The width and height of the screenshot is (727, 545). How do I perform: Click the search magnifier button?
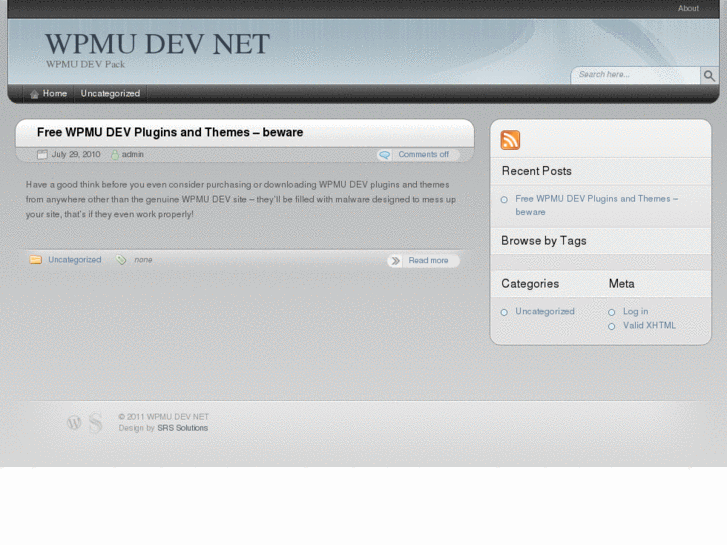coord(709,76)
